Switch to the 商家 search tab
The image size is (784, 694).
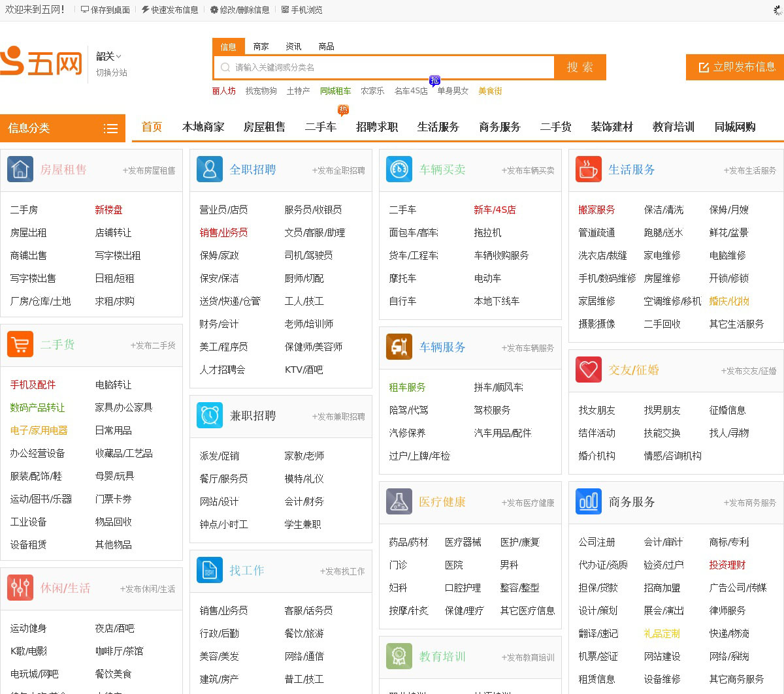pos(261,46)
